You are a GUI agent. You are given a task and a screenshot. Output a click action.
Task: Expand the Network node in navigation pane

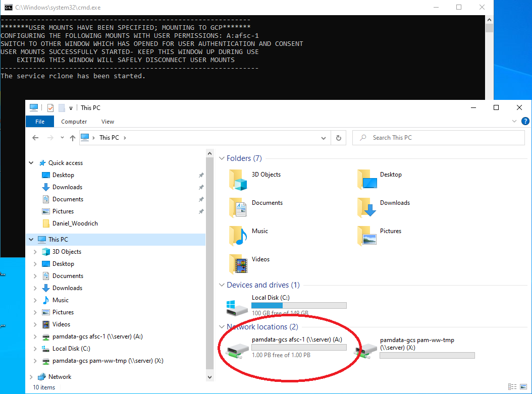pyautogui.click(x=31, y=377)
